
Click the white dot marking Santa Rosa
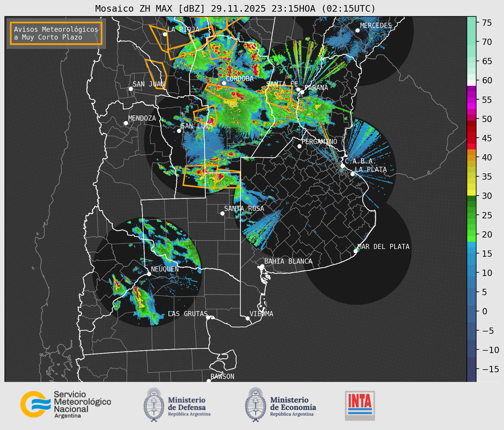pos(222,213)
